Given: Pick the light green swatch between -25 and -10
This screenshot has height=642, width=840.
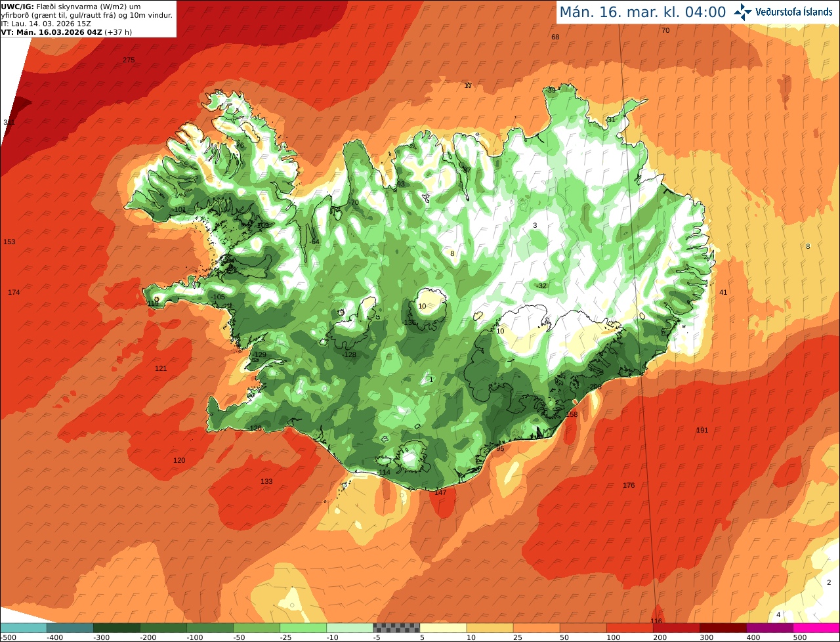Looking at the screenshot, I should pyautogui.click(x=303, y=628).
